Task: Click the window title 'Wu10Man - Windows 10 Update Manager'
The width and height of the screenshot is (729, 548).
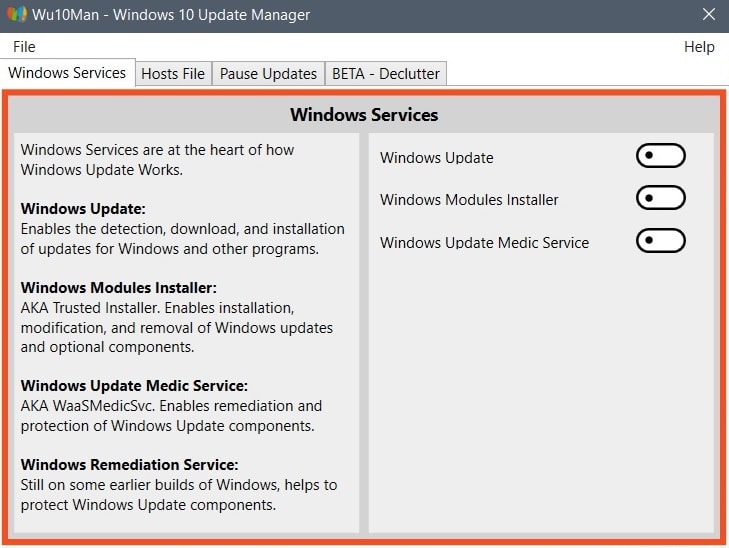Action: [x=171, y=15]
